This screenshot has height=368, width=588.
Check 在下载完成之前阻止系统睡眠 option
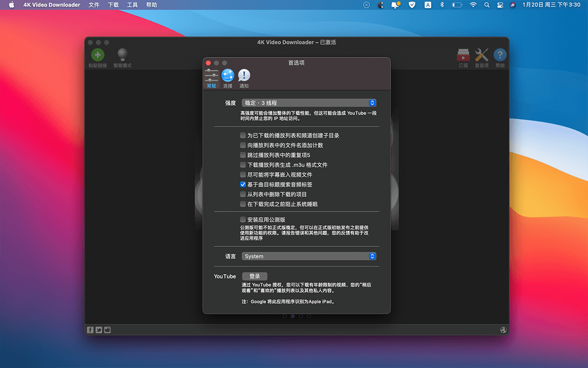point(243,204)
